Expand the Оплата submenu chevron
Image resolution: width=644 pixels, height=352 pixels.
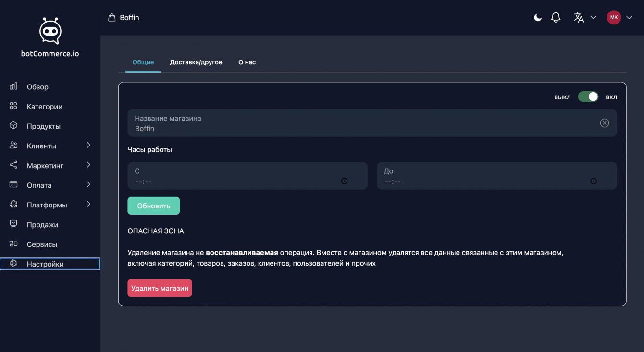point(88,184)
